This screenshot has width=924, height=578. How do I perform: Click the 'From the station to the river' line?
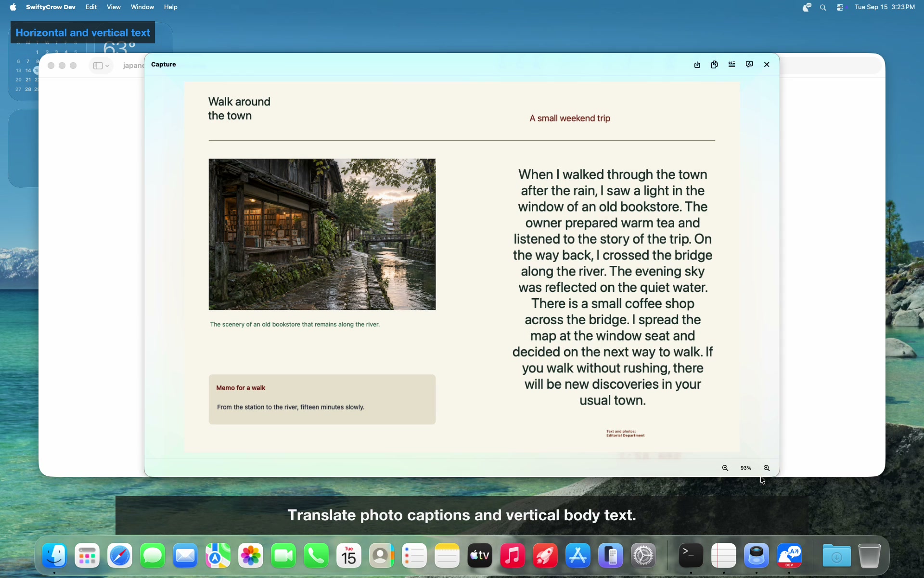coord(291,407)
